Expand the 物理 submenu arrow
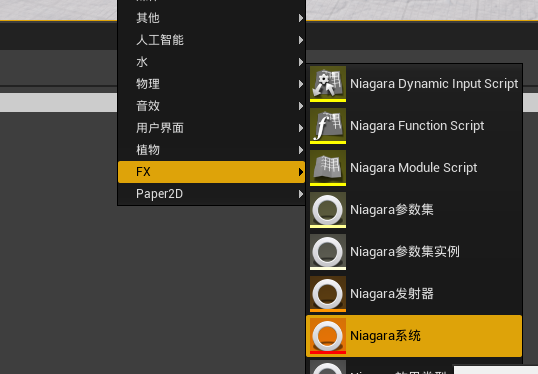538x374 pixels. 301,84
